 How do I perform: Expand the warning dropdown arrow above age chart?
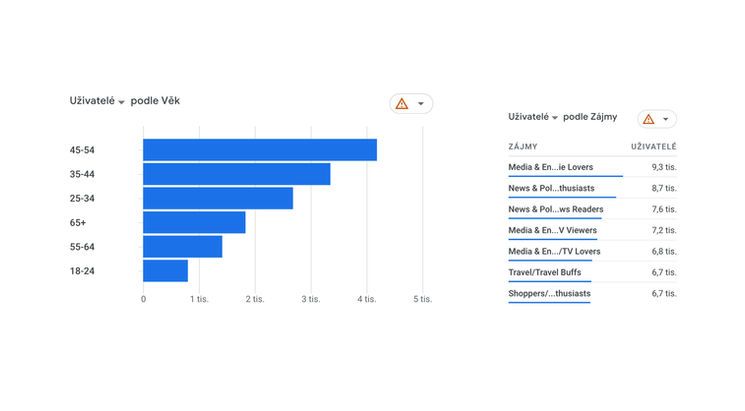click(421, 104)
